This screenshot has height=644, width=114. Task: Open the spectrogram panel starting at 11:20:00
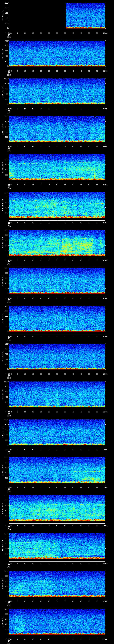[57, 432]
